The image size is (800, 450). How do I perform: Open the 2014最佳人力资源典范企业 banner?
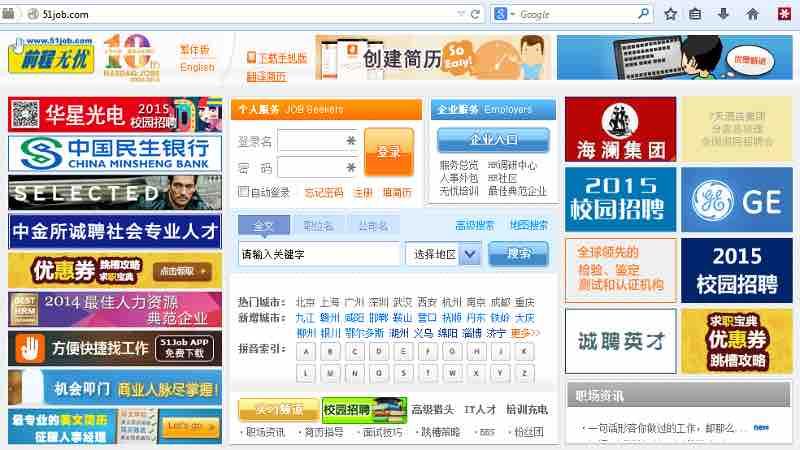click(x=115, y=309)
